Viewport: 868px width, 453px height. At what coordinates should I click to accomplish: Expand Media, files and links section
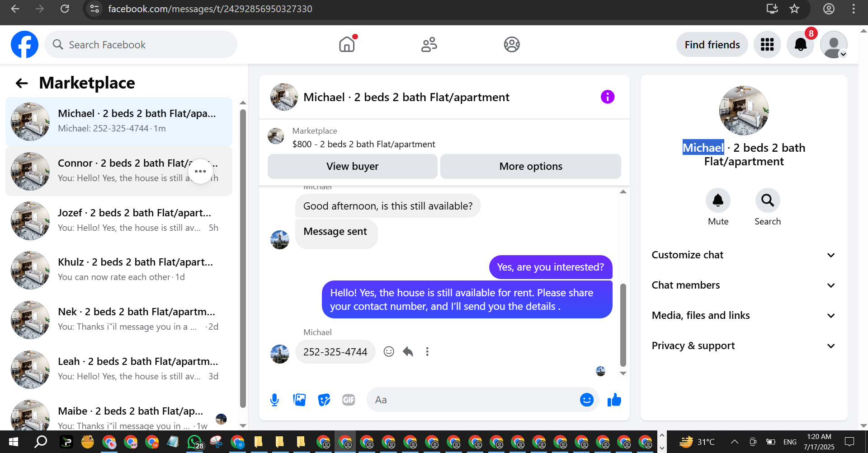coord(744,315)
